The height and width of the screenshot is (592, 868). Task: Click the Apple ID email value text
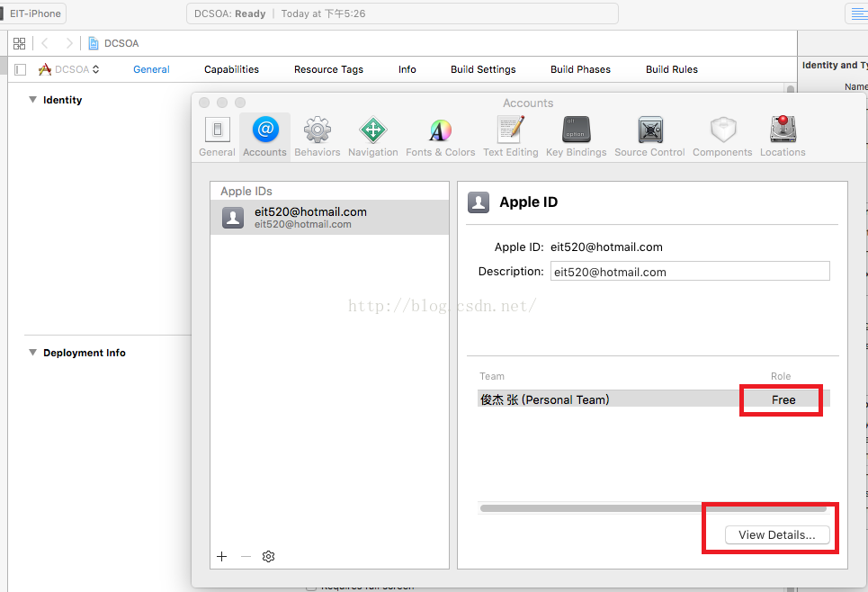606,247
